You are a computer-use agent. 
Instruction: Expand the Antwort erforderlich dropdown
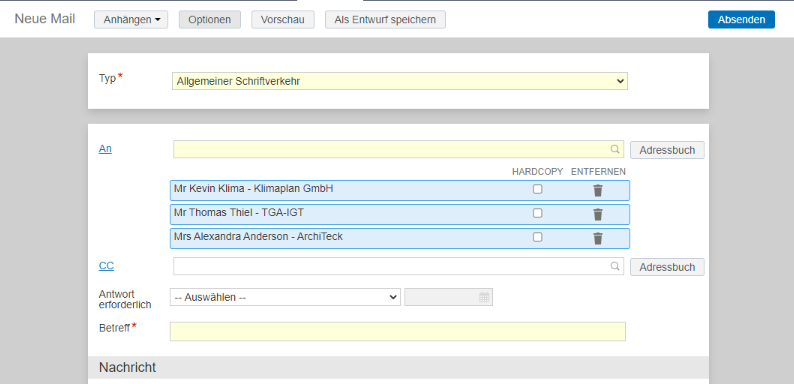tap(285, 297)
